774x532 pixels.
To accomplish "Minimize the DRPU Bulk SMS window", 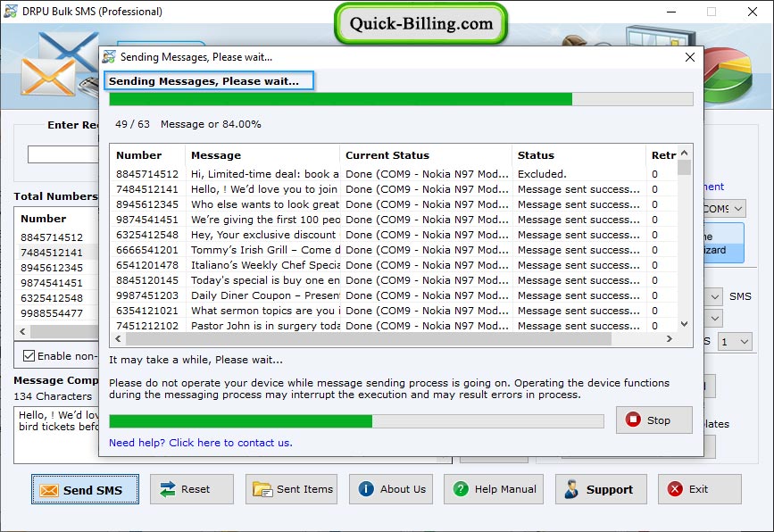I will pos(671,12).
